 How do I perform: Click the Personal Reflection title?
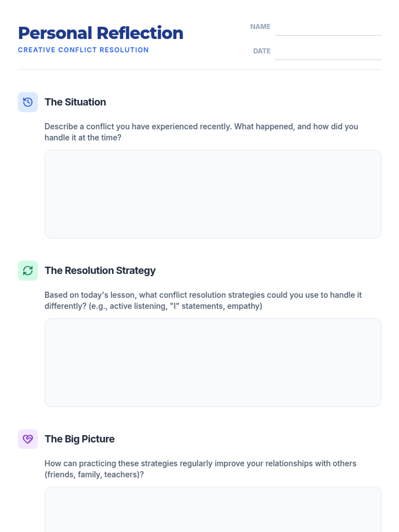101,33
